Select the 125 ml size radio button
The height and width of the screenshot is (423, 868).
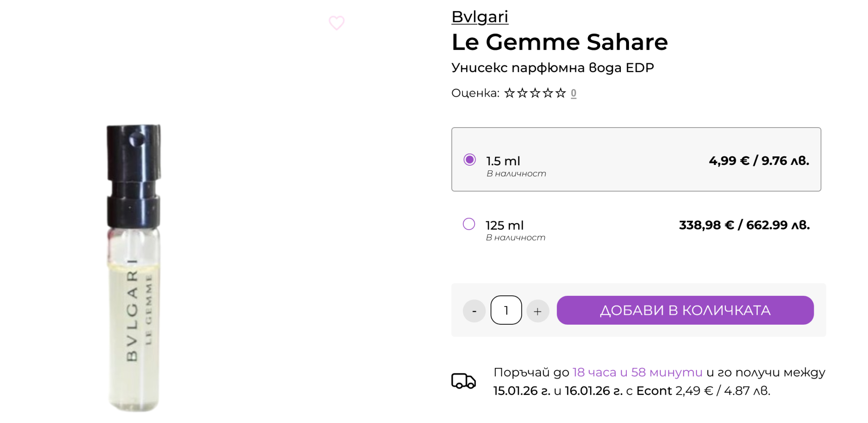pyautogui.click(x=469, y=224)
